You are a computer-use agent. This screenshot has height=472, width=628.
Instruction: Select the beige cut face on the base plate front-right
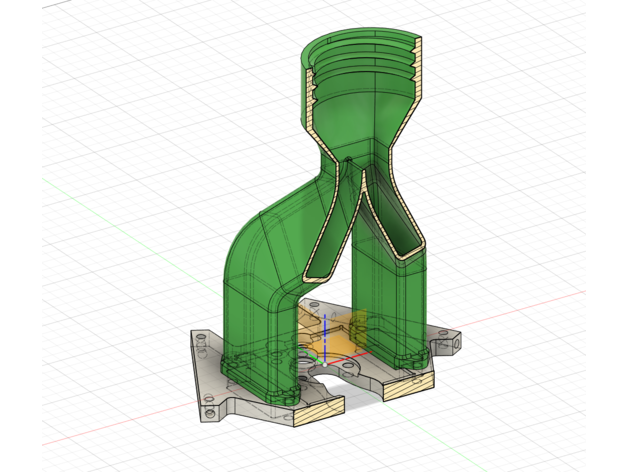coord(410,379)
